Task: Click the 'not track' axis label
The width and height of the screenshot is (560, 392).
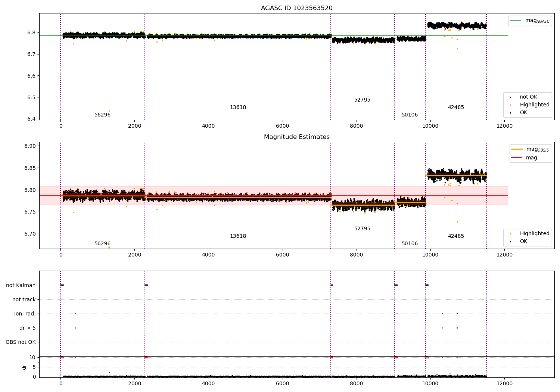Action: pos(24,299)
